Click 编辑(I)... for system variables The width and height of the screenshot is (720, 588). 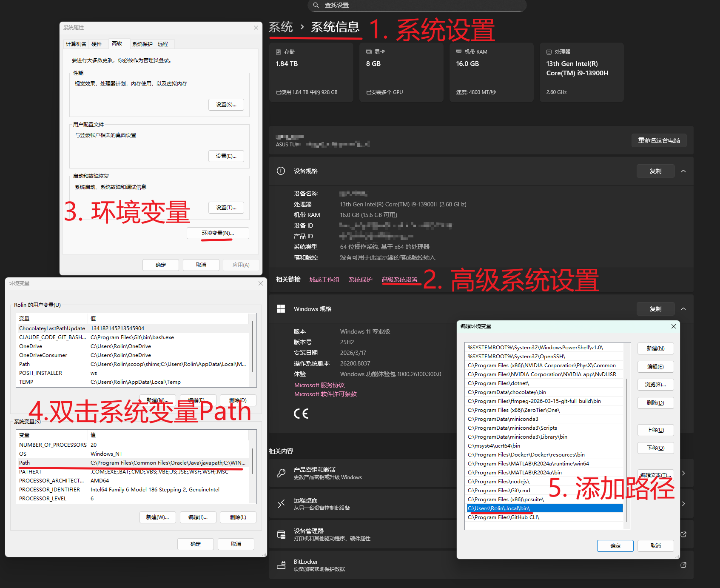pos(198,517)
